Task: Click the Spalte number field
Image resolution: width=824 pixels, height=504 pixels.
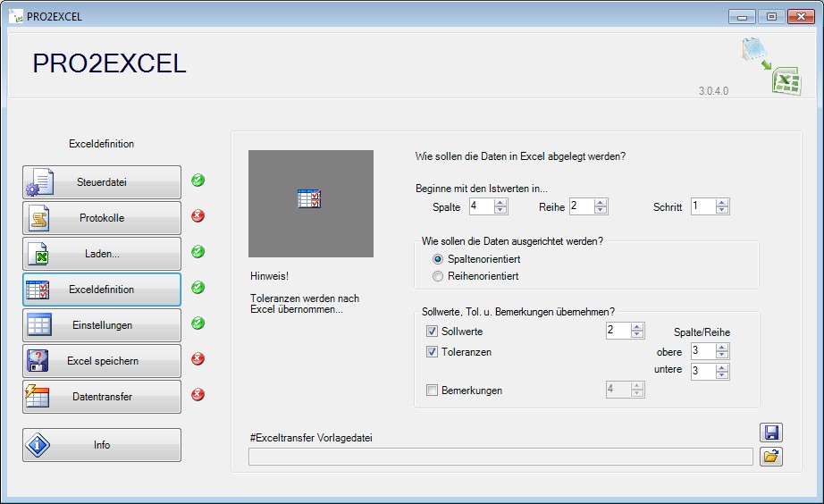Action: coord(482,206)
